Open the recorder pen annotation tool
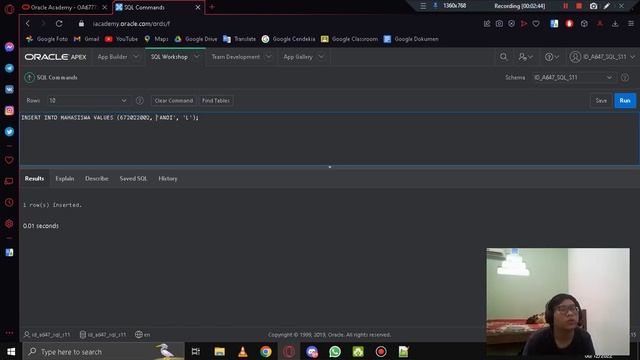This screenshot has width=640, height=360. (x=607, y=6)
